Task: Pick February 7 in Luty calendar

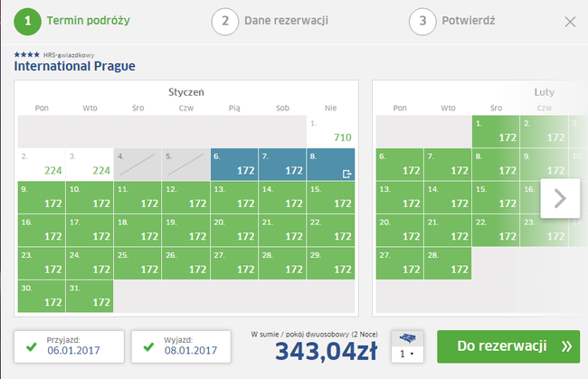Action: pyautogui.click(x=448, y=165)
